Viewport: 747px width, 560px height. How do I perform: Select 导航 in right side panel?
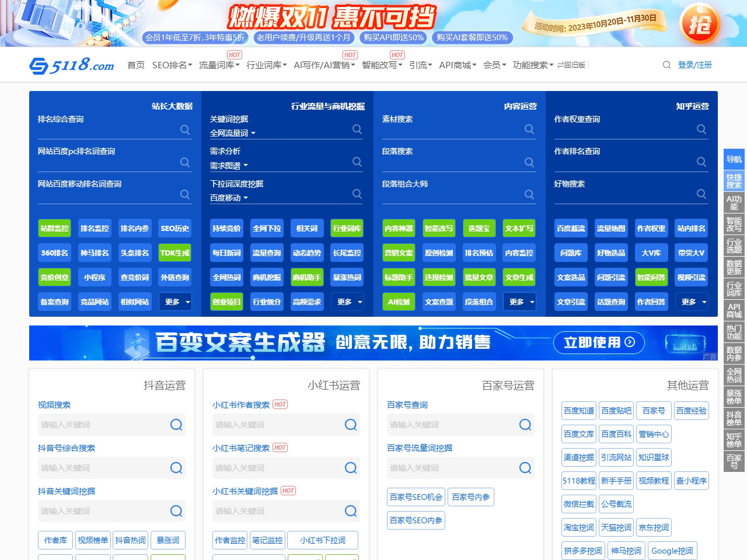coord(734,159)
